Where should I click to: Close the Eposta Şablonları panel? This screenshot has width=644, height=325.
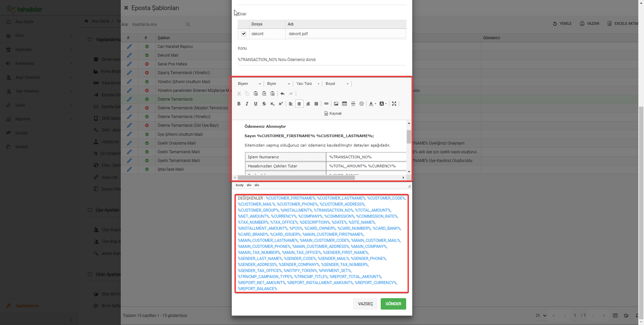click(x=126, y=8)
